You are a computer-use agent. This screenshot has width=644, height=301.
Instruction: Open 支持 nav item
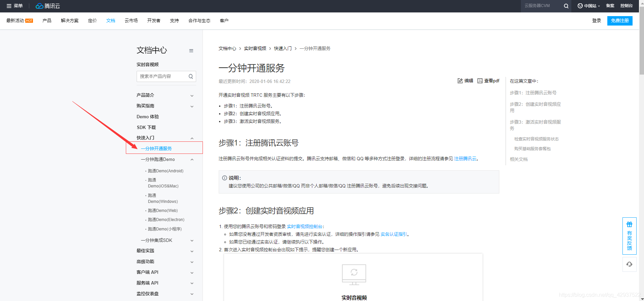[174, 20]
